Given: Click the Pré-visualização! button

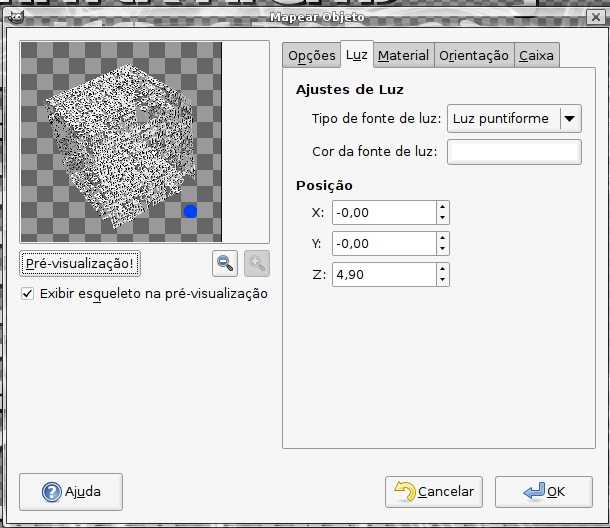Looking at the screenshot, I should [x=80, y=263].
